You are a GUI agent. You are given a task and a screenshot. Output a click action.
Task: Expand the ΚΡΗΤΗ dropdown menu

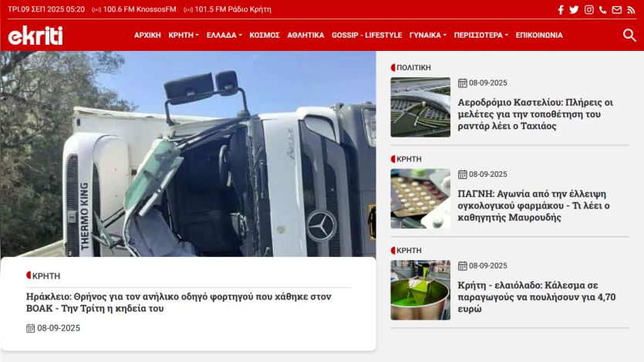(184, 36)
